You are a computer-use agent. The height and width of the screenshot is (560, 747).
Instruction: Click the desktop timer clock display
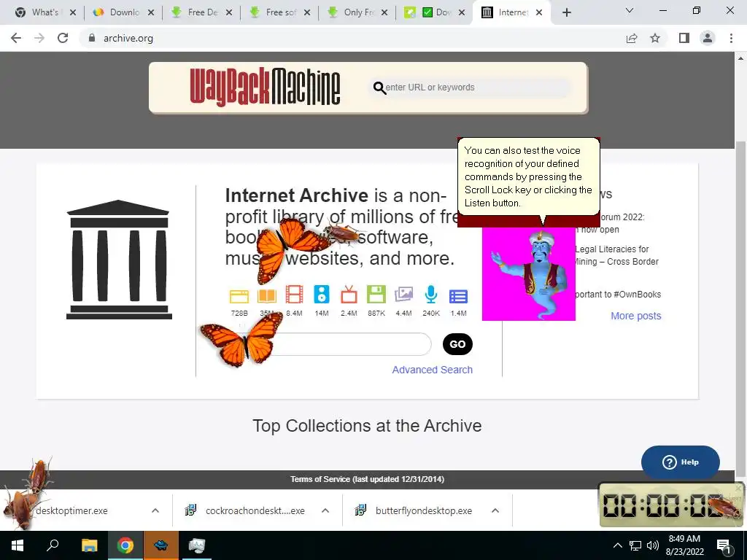pyautogui.click(x=670, y=505)
